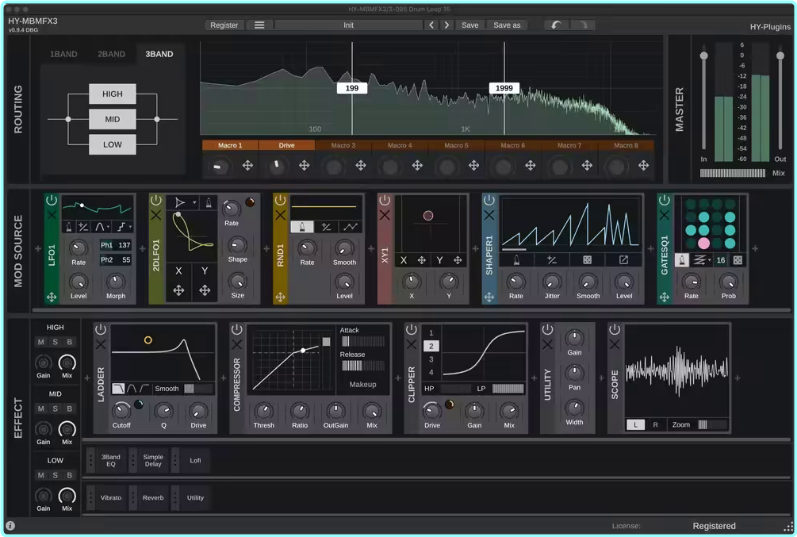797x537 pixels.
Task: Select ladder low-pass filter shape icon
Action: pos(118,389)
